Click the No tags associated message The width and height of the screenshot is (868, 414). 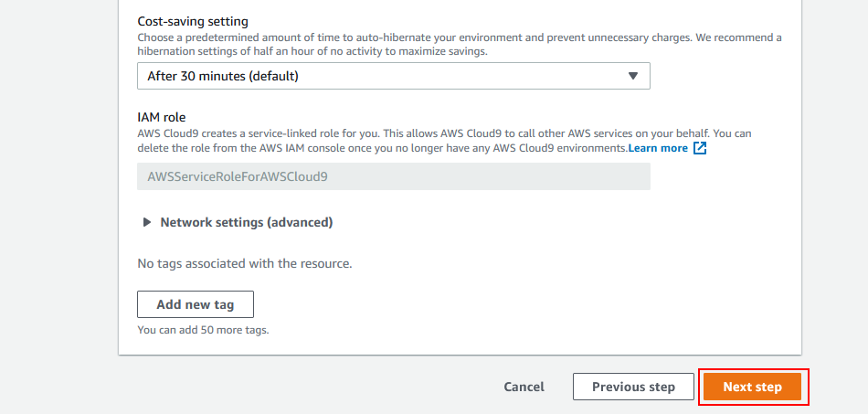click(244, 263)
